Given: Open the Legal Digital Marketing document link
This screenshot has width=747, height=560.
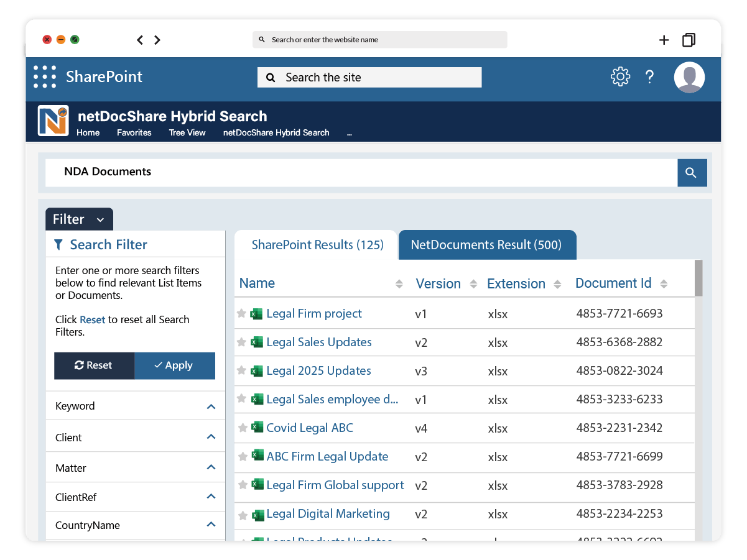Looking at the screenshot, I should [x=328, y=514].
